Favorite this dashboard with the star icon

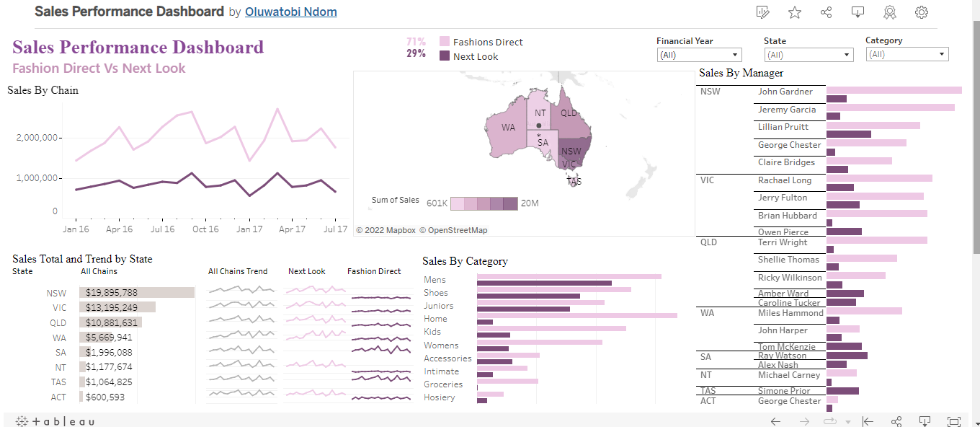click(794, 12)
